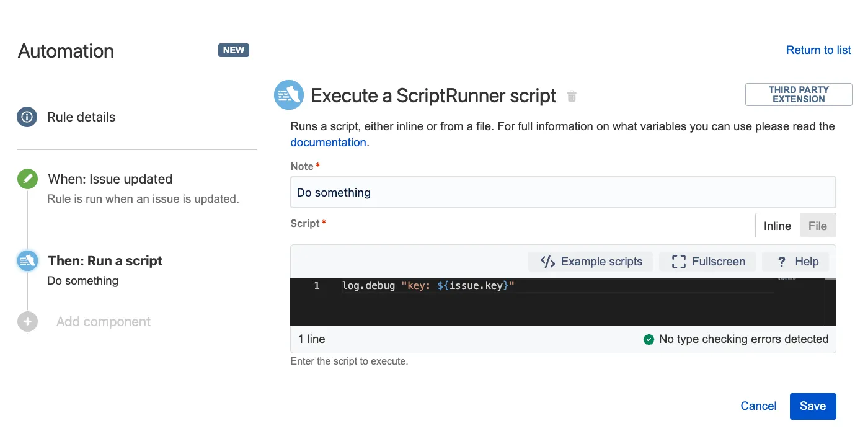Follow the Return to list link
Viewport: 868px width, 439px height.
(x=818, y=50)
